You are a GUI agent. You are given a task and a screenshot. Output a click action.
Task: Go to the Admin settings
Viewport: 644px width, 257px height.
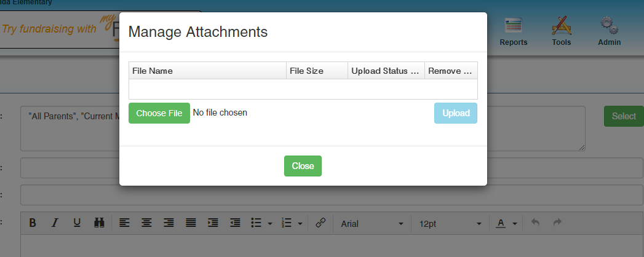pos(609,32)
